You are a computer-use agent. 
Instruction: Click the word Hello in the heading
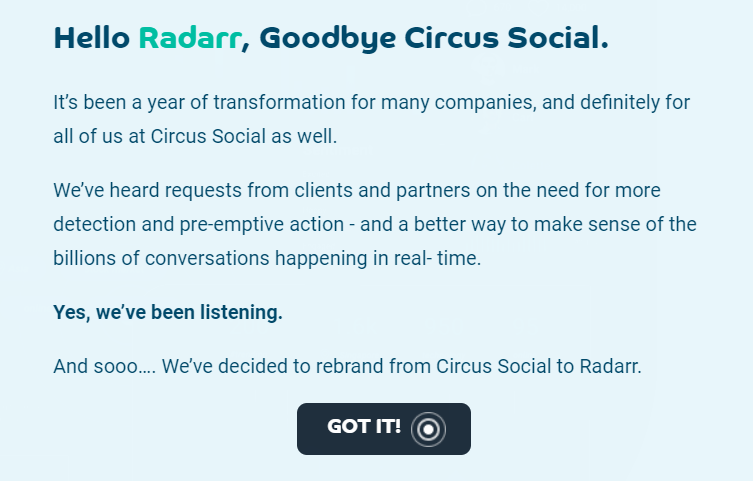(92, 39)
